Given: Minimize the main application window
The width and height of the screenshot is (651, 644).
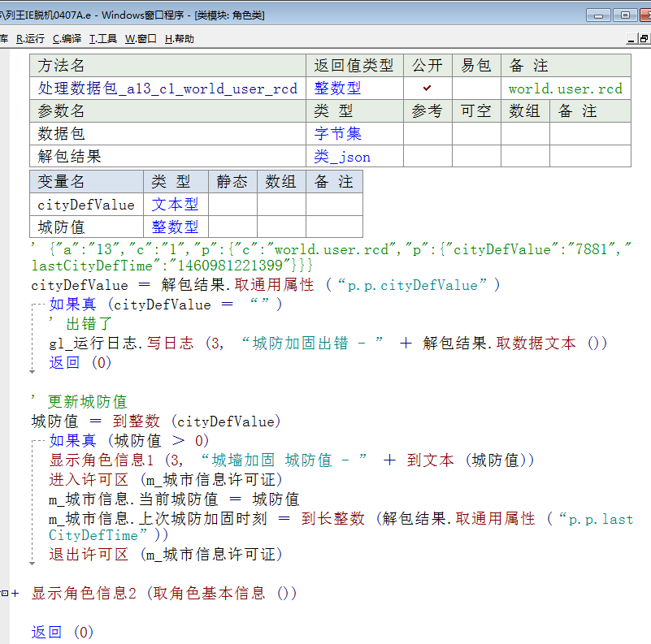Looking at the screenshot, I should click(599, 15).
